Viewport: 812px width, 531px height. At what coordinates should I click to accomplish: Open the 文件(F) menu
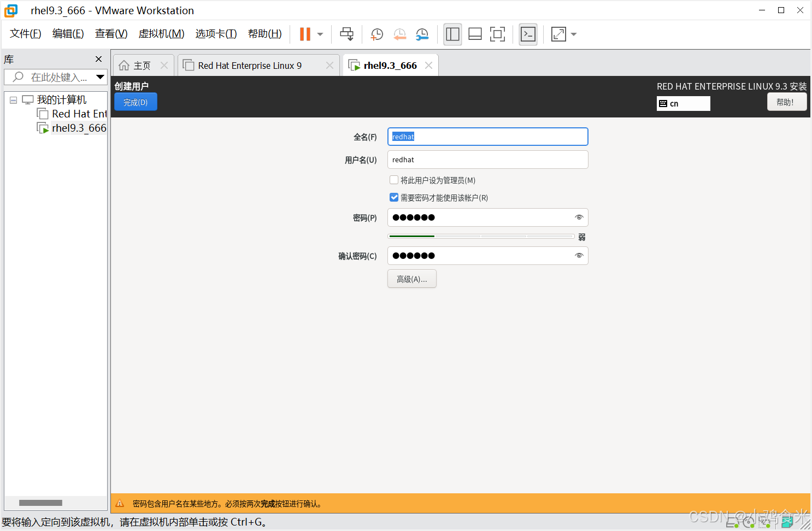[26, 34]
